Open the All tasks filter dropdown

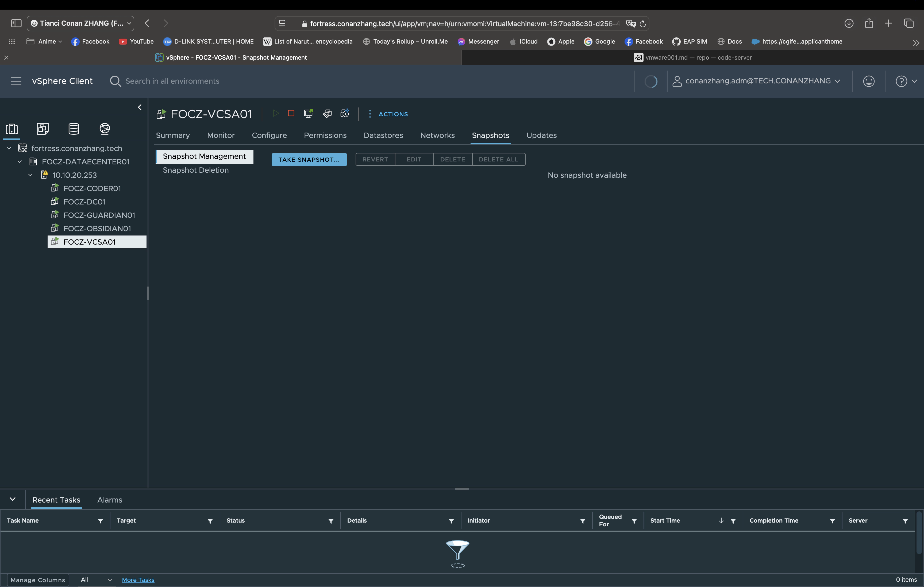click(x=95, y=580)
